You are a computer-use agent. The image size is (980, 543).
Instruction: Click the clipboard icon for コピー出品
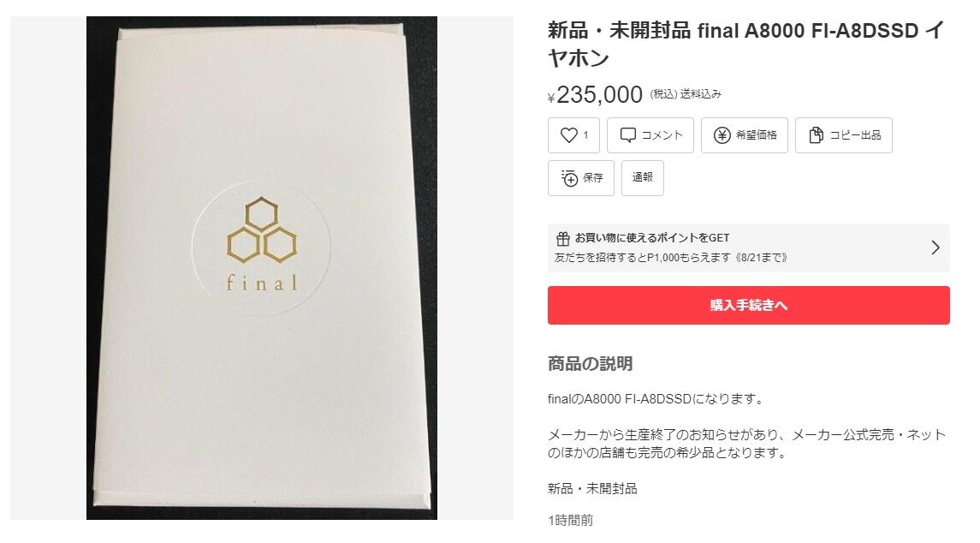tap(816, 135)
